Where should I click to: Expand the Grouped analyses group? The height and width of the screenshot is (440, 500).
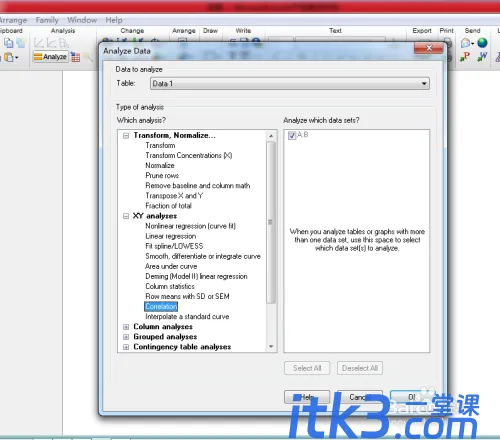(126, 337)
